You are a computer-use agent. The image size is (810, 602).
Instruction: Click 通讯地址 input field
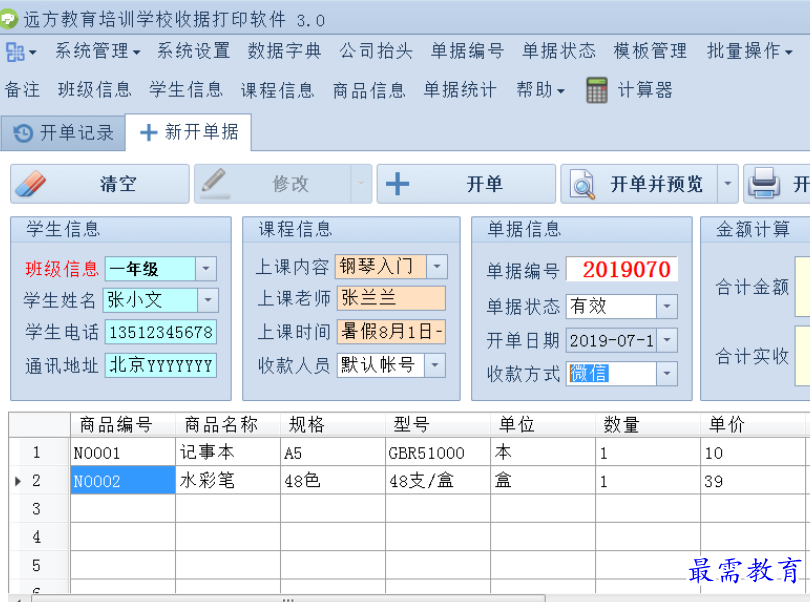tap(161, 365)
